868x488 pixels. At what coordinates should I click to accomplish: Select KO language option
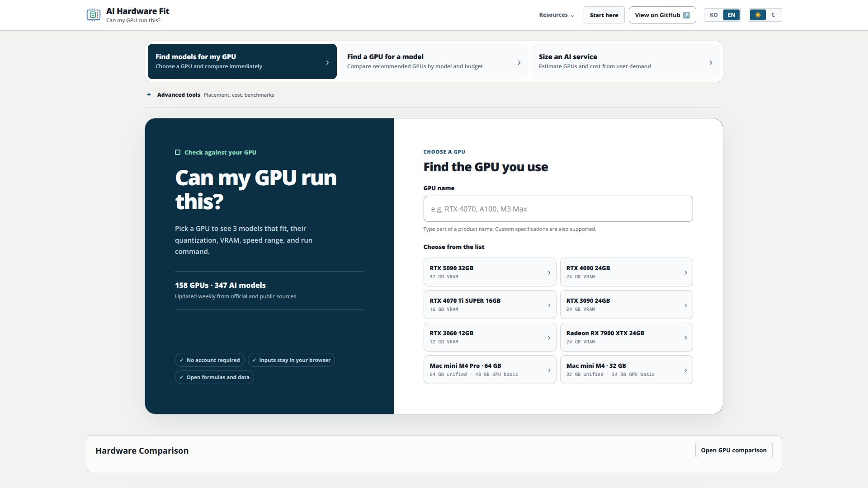714,15
